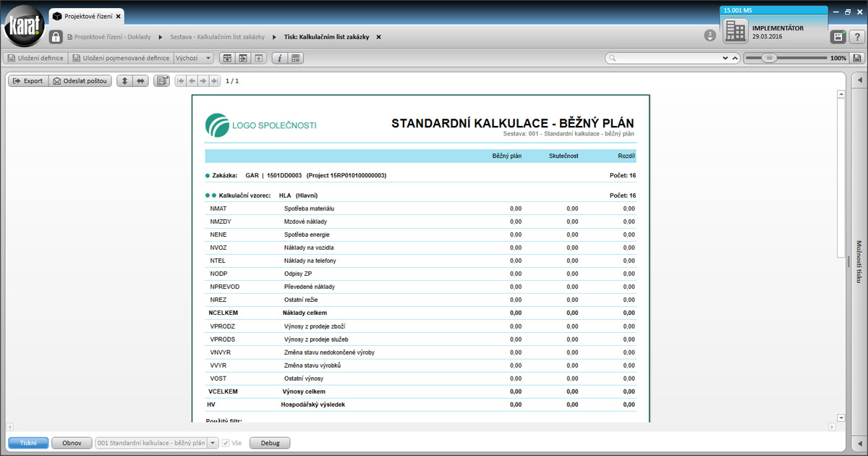The width and height of the screenshot is (868, 456).
Task: Select Tisk: Kalkulačním list zakázky breadcrumb
Action: (x=328, y=37)
